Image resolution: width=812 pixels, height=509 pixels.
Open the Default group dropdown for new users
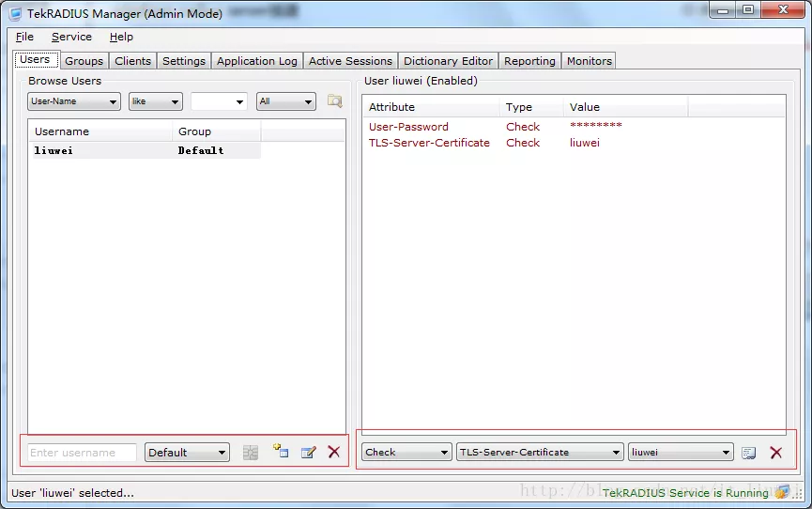[x=188, y=453]
